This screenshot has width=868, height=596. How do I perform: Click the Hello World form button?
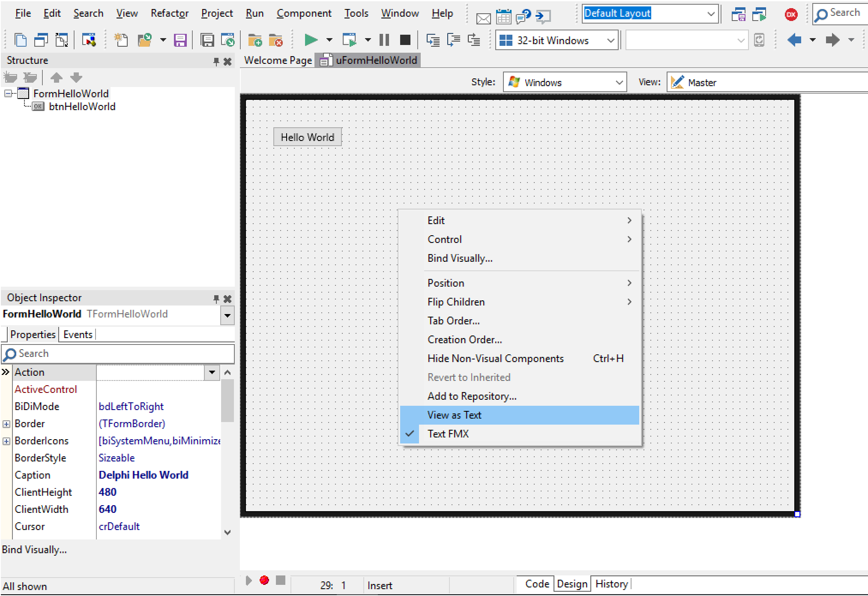click(x=308, y=137)
